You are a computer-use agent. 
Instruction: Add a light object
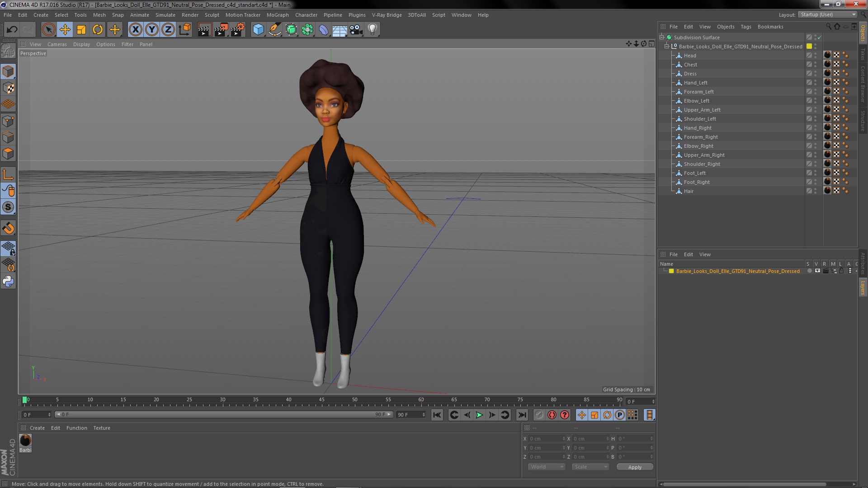[x=373, y=30]
